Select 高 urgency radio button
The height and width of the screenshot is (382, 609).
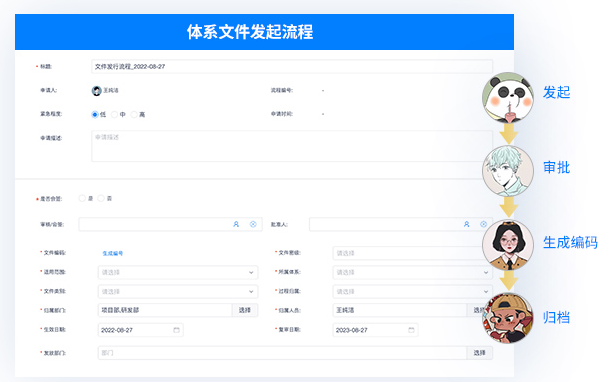coord(134,115)
